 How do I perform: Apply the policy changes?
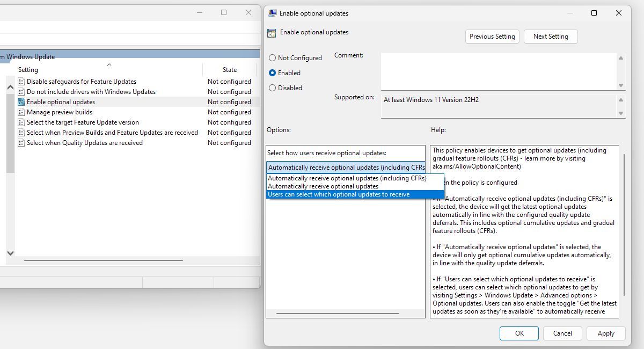point(606,333)
